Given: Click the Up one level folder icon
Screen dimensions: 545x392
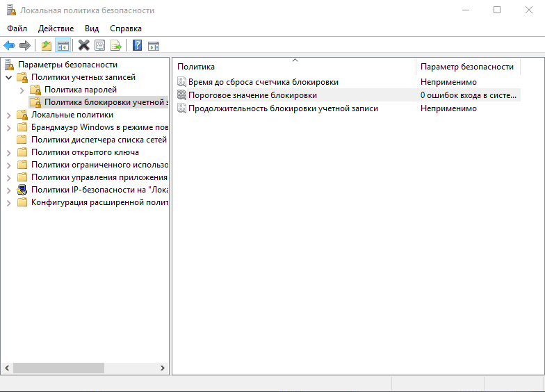Looking at the screenshot, I should pyautogui.click(x=47, y=46).
